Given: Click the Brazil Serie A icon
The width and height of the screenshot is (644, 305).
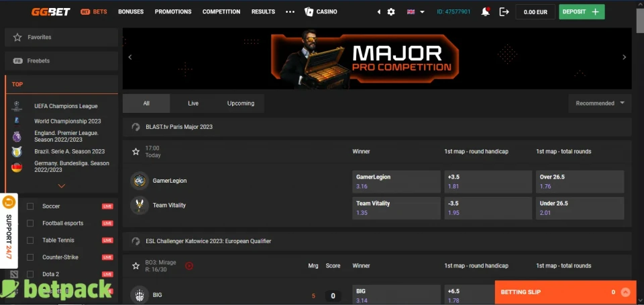Looking at the screenshot, I should point(17,152).
